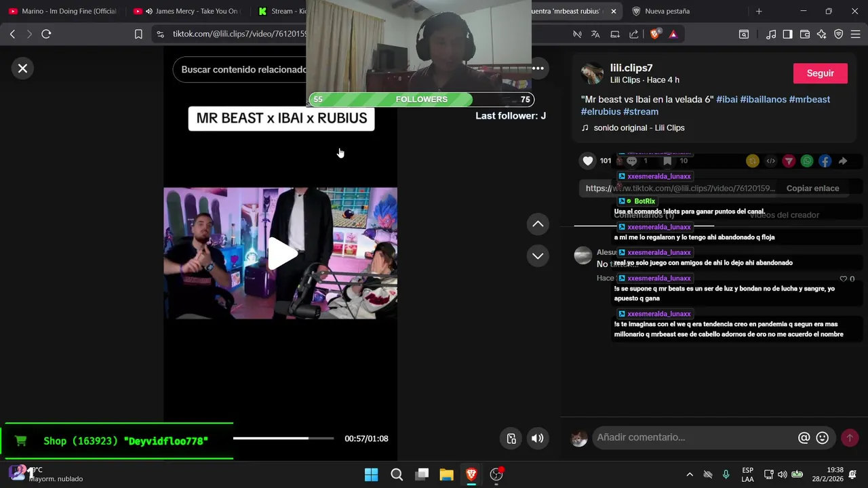Image resolution: width=868 pixels, height=488 pixels.
Task: Open the lili.clips7 profile name
Action: (x=631, y=68)
